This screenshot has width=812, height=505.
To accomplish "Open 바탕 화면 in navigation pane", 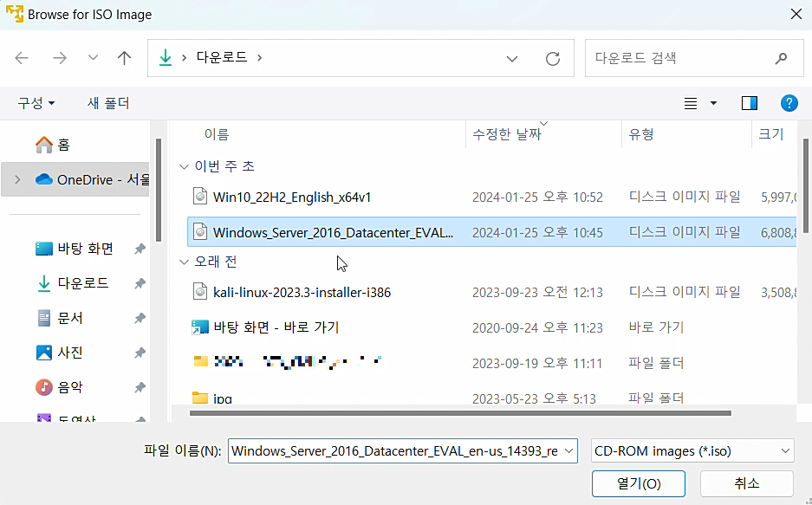I will [75, 249].
